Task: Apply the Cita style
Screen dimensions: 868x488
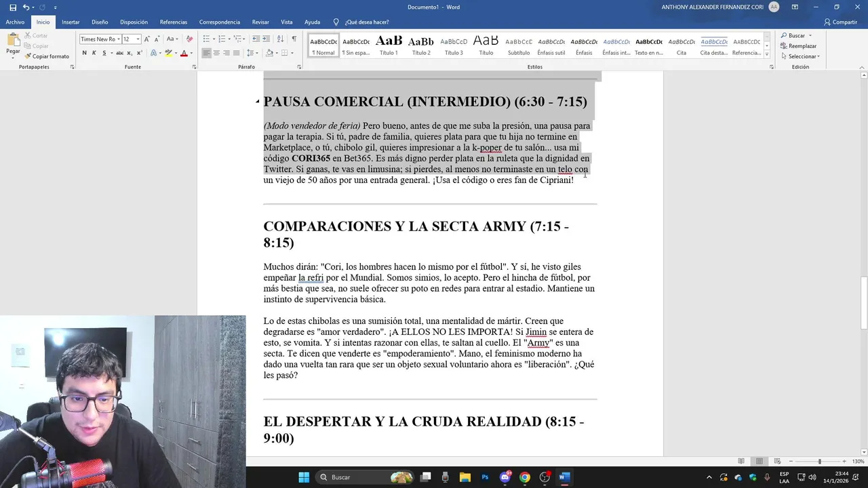Action: 682,45
